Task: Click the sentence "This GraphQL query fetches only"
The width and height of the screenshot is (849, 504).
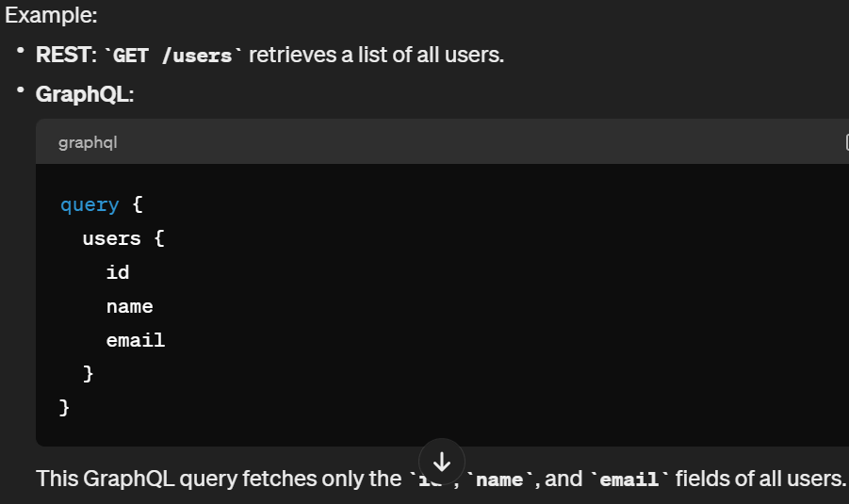Action: [x=219, y=479]
